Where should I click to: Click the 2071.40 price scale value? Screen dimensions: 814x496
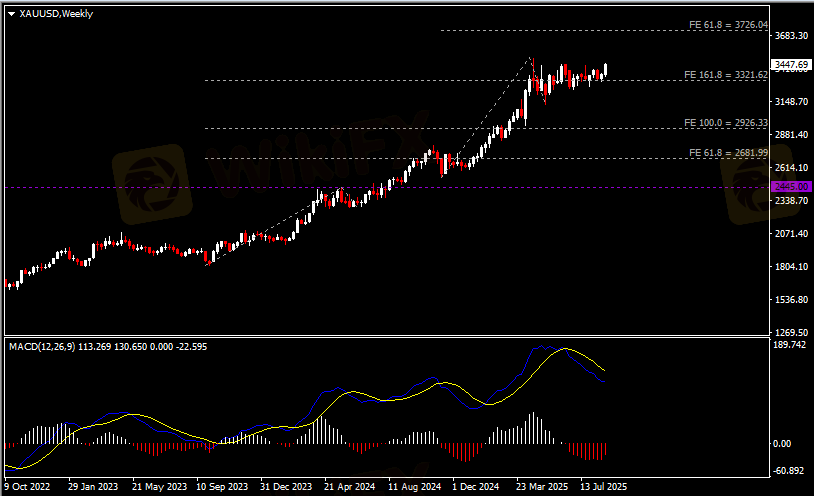(x=791, y=234)
